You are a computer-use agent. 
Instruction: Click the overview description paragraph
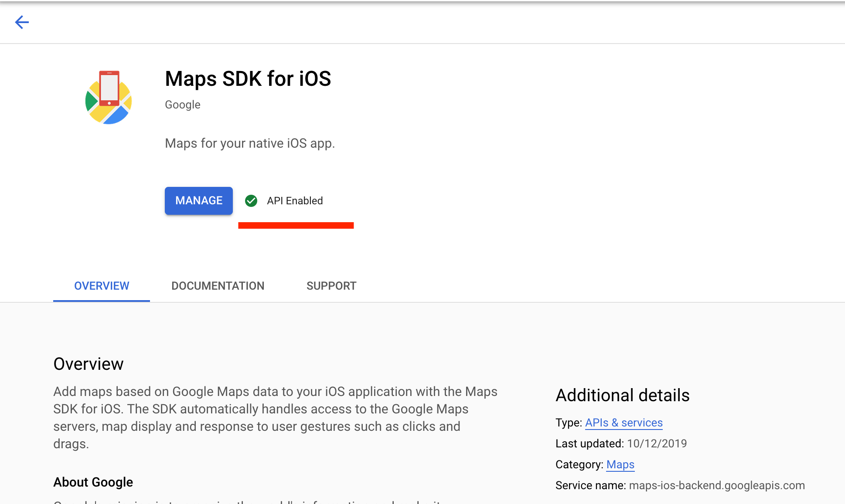(x=275, y=417)
